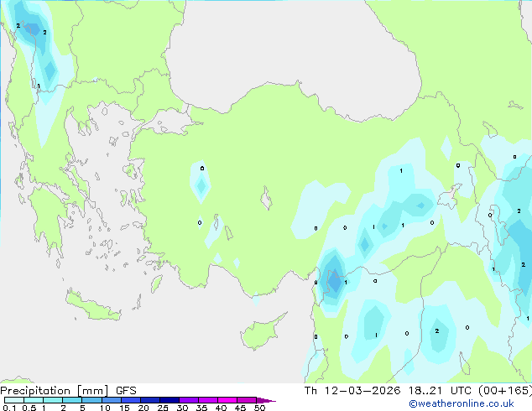Select the 30–35 mm purple legend swatch
This screenshot has width=532, height=411.
tap(189, 400)
